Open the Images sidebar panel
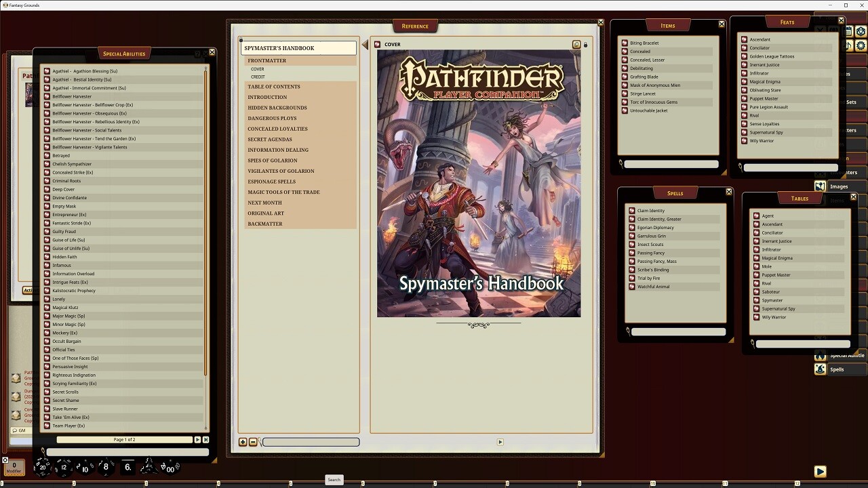868x488 pixels. pyautogui.click(x=840, y=185)
